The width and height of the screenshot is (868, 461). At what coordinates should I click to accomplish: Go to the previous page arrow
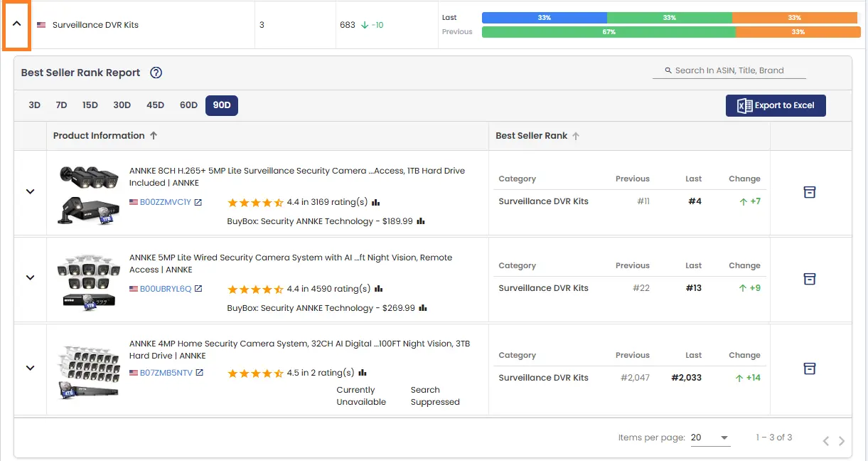click(826, 441)
